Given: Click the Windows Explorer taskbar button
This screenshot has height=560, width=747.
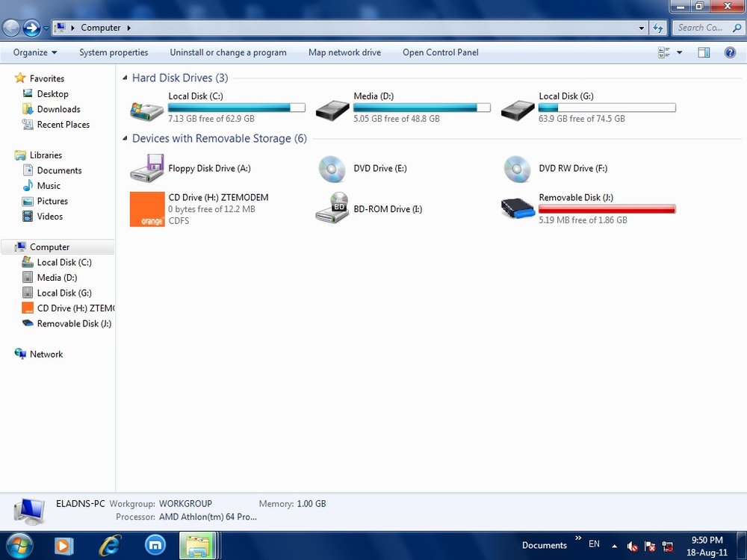Looking at the screenshot, I should (198, 546).
